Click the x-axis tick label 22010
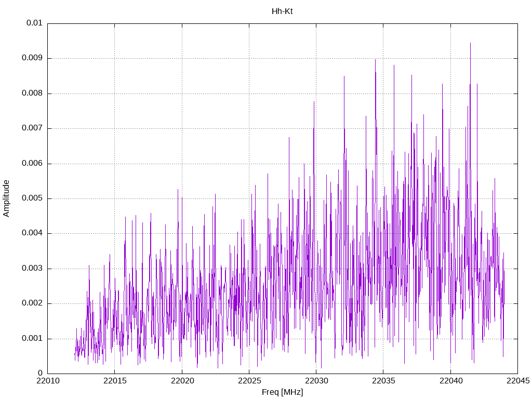This screenshot has width=532, height=399. coord(48,381)
